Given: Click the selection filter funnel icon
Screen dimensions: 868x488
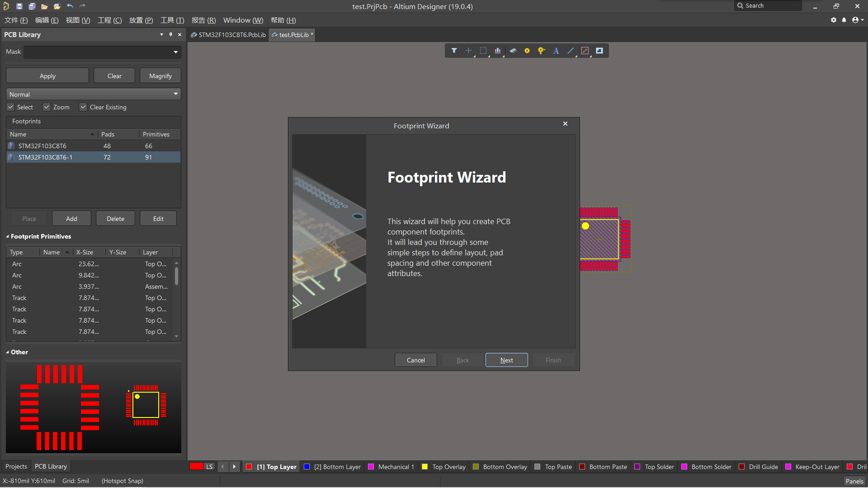Looking at the screenshot, I should [x=454, y=51].
